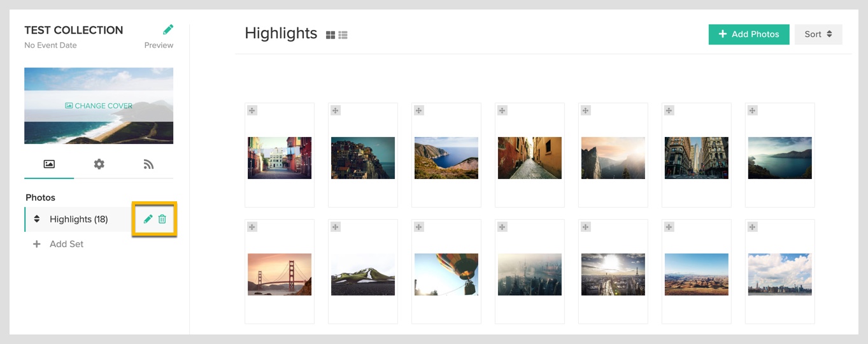Select the narrow cobblestone alley thumbnail
868x344 pixels.
pyautogui.click(x=530, y=158)
